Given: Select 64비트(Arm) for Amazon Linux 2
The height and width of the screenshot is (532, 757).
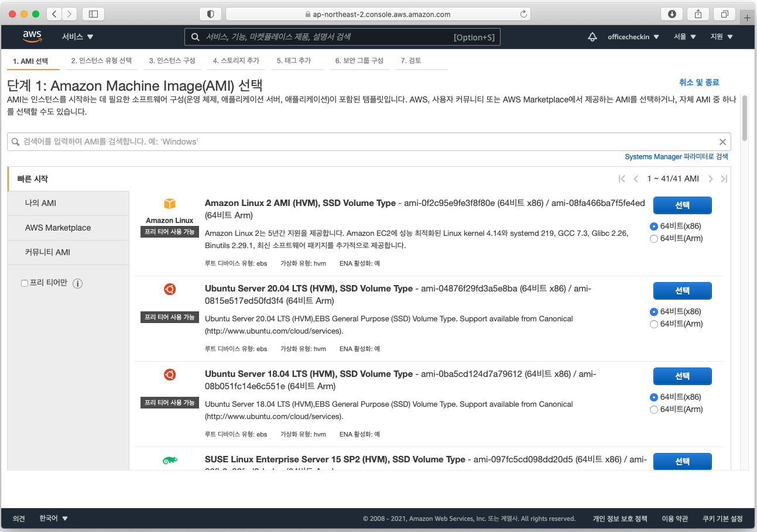Looking at the screenshot, I should tap(654, 238).
